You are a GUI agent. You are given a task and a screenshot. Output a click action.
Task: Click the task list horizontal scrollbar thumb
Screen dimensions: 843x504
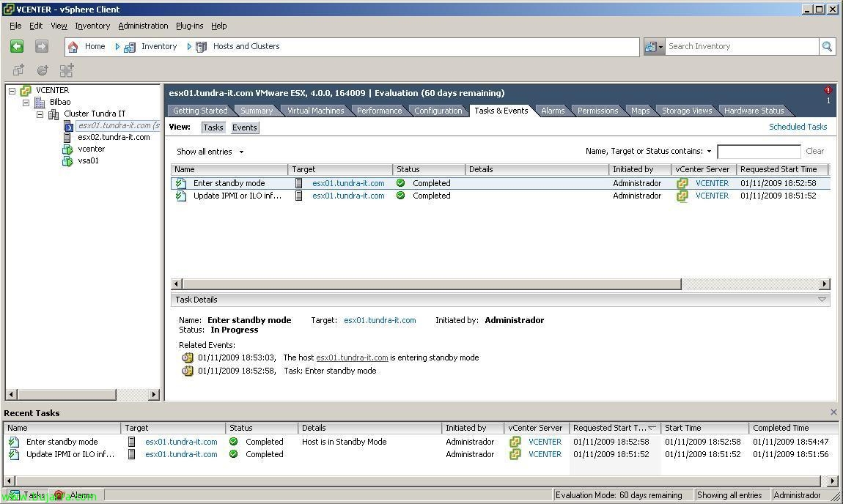click(432, 283)
